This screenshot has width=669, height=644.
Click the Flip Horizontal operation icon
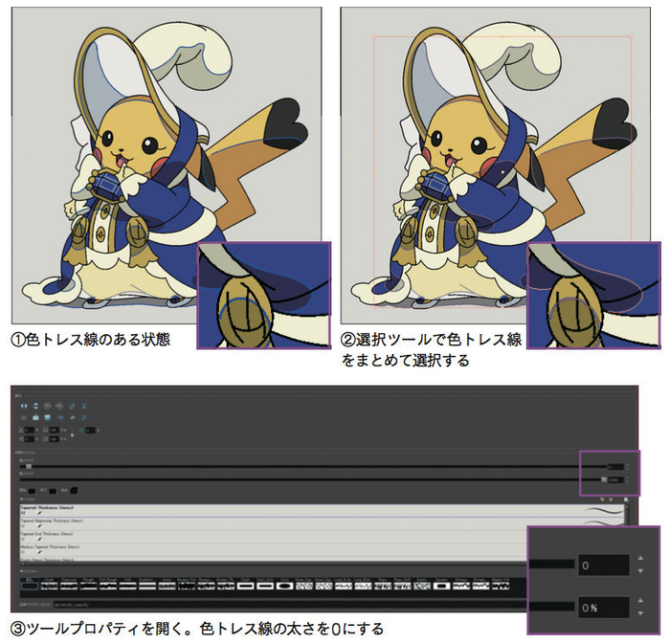pos(24,406)
